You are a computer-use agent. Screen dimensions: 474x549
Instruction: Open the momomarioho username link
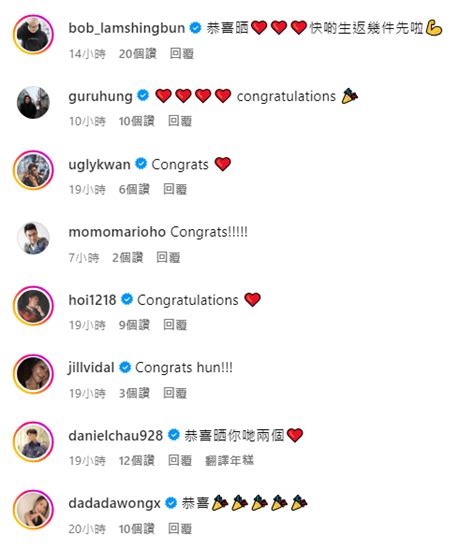point(117,232)
